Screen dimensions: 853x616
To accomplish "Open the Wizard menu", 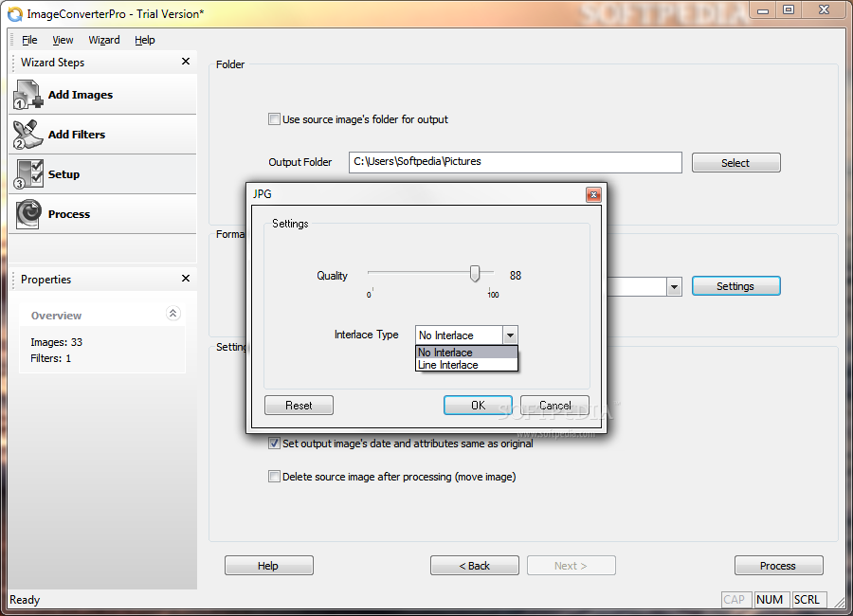I will (x=104, y=40).
